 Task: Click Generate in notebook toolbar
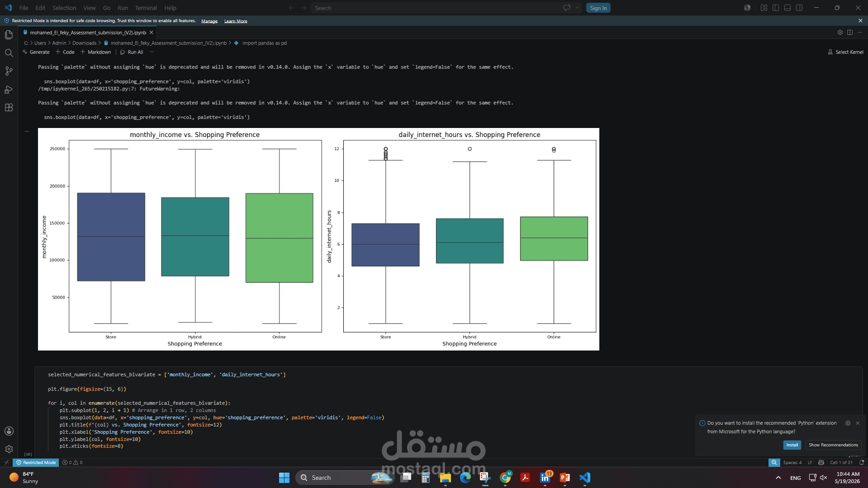pyautogui.click(x=36, y=52)
